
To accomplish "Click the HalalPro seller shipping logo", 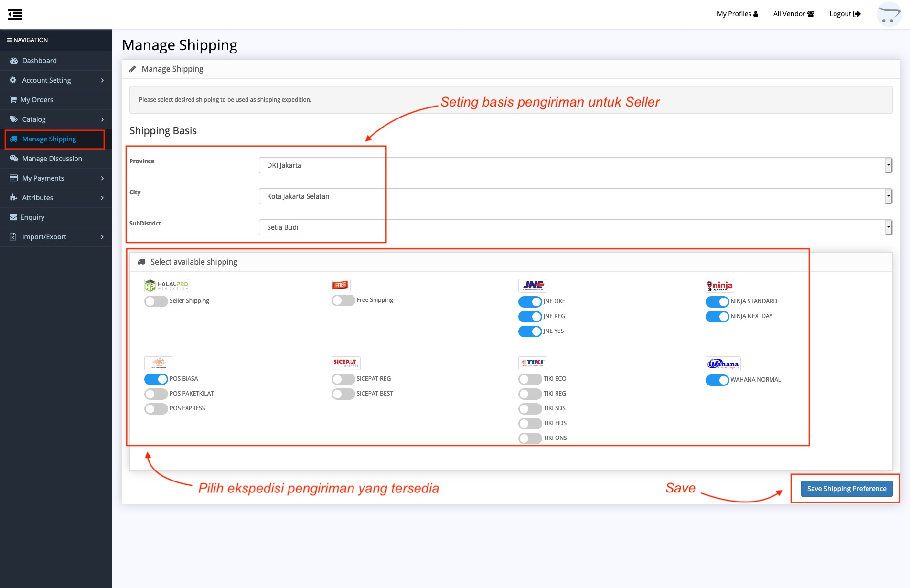I will point(166,286).
